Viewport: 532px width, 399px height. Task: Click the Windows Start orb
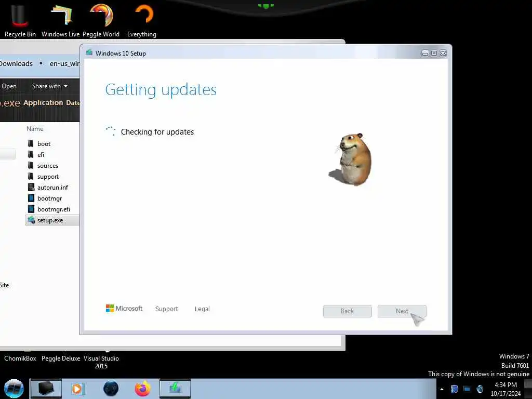pos(14,389)
